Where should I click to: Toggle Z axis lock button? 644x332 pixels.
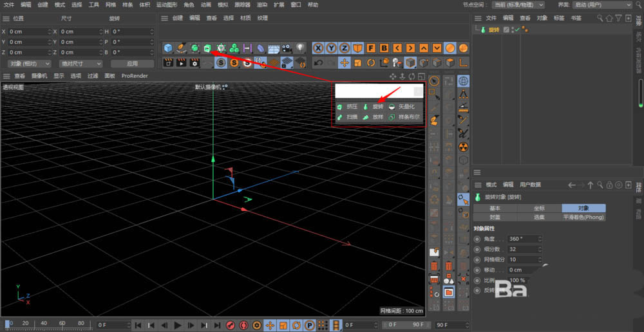345,48
